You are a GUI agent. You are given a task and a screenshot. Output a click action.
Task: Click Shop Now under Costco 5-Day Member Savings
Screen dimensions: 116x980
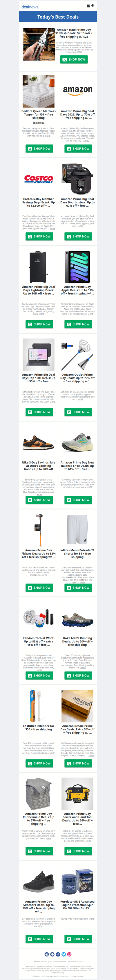tap(39, 236)
